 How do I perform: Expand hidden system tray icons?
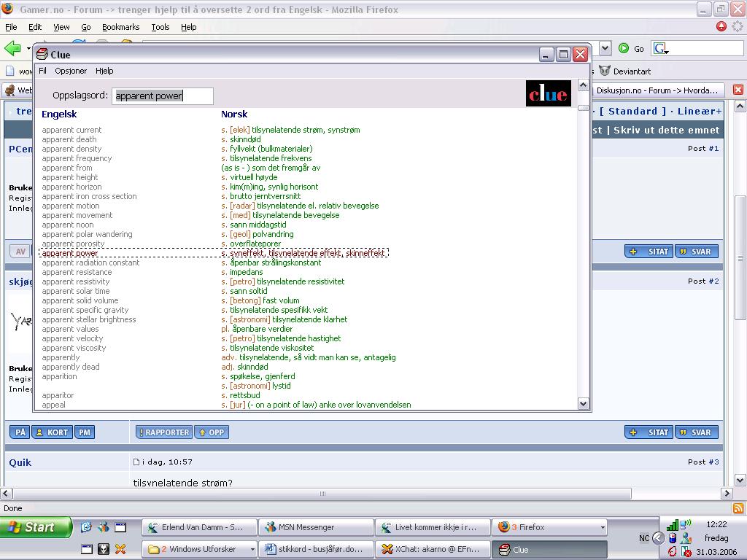click(x=659, y=538)
